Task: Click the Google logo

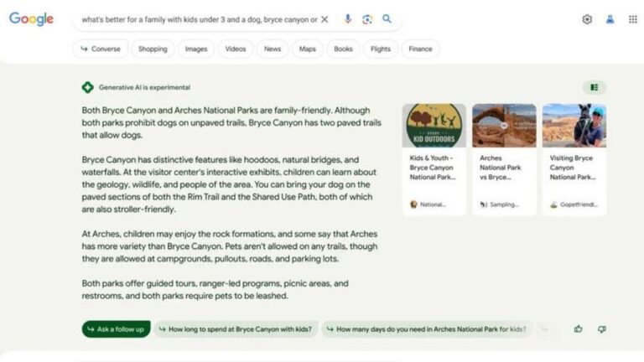Action: point(31,19)
